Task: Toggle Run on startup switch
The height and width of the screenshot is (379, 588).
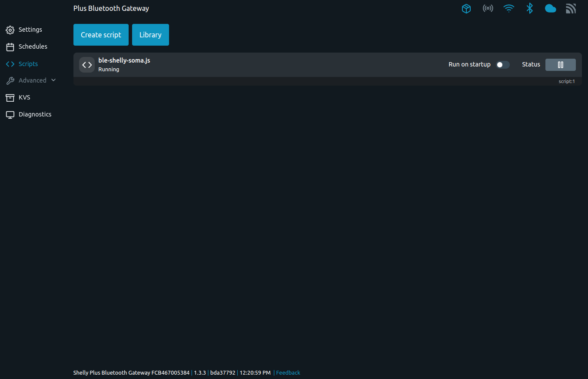Action: (x=503, y=65)
